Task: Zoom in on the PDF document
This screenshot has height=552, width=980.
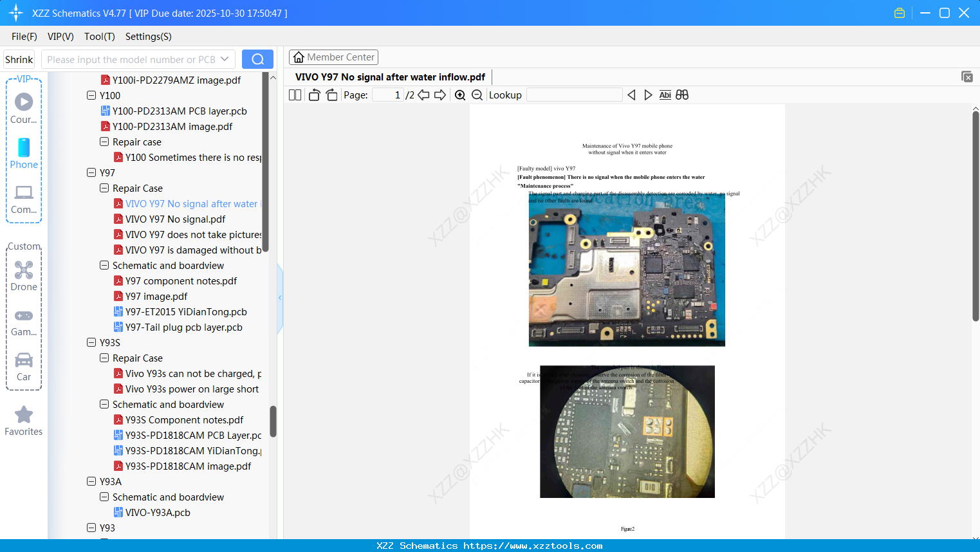Action: pyautogui.click(x=460, y=95)
